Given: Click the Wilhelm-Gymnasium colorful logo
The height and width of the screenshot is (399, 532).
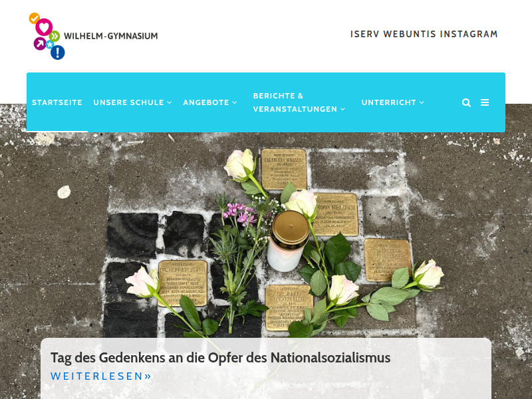Looking at the screenshot, I should coord(93,36).
